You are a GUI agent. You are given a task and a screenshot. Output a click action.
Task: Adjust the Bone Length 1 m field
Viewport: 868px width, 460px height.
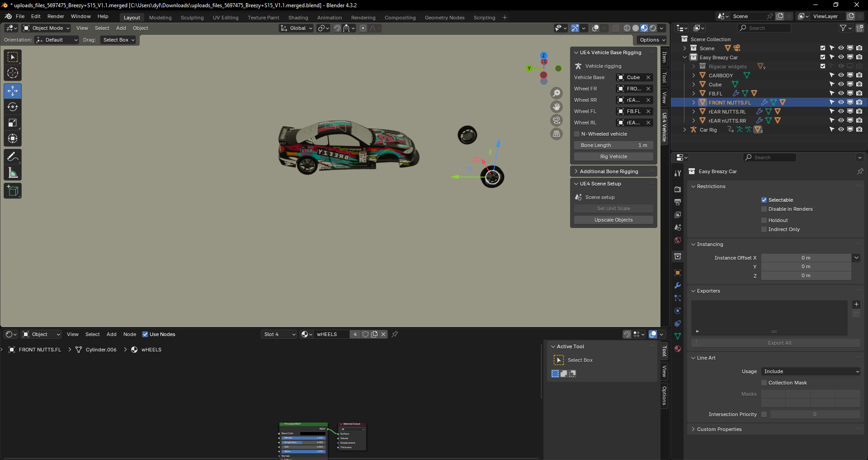(x=613, y=145)
